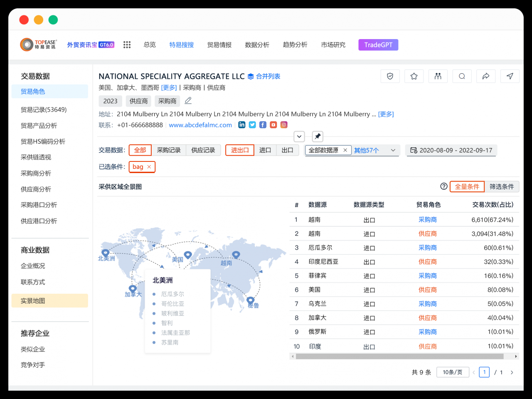Open the YouTube channel icon

[x=273, y=125]
